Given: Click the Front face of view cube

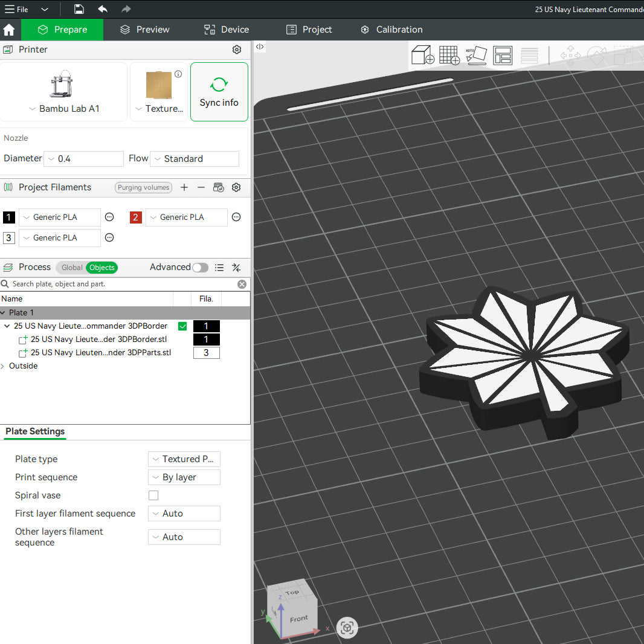Looking at the screenshot, I should coord(298,619).
